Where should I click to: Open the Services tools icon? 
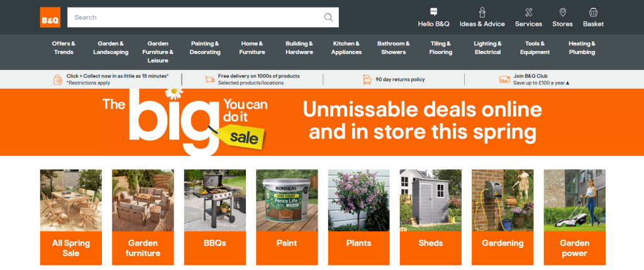(528, 13)
